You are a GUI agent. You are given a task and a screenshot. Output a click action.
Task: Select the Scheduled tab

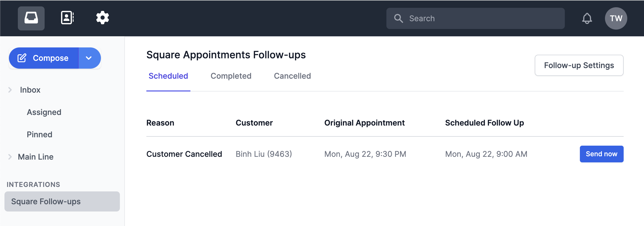[168, 76]
